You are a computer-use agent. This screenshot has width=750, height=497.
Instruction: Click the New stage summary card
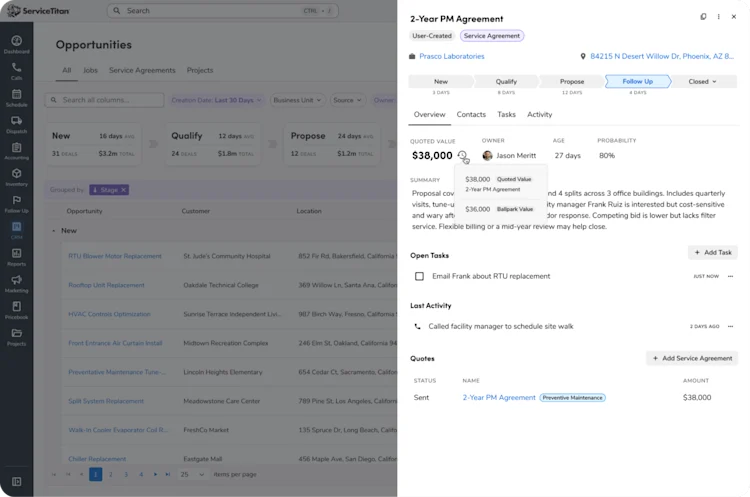(93, 144)
